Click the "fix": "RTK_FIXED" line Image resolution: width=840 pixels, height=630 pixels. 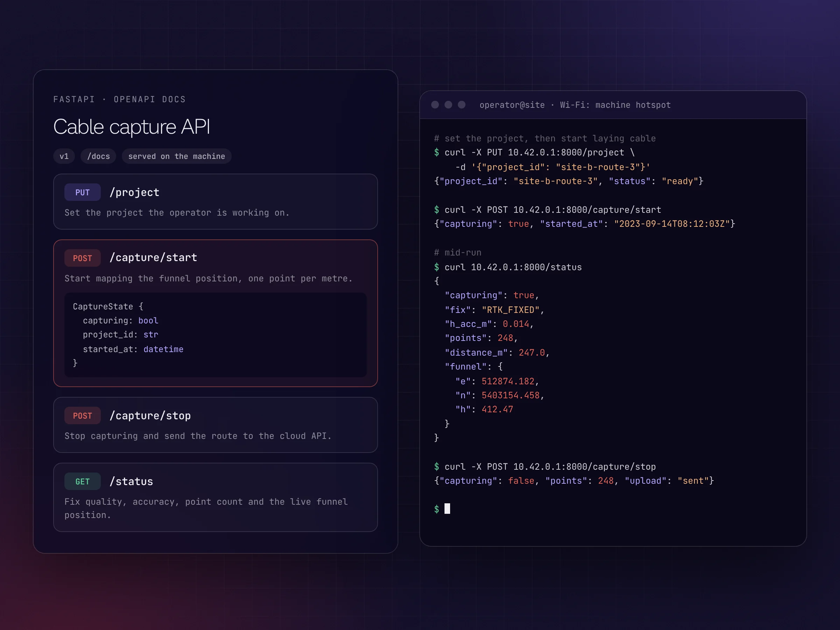pos(495,310)
